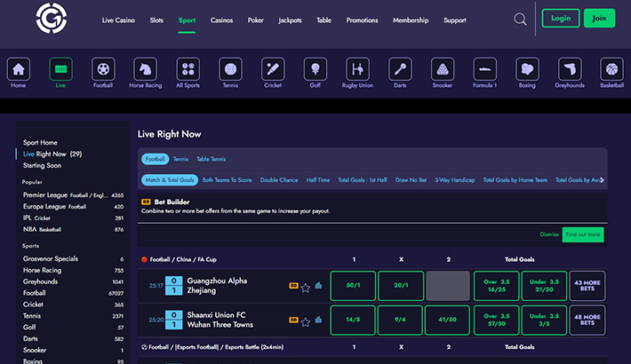This screenshot has width=631, height=364.
Task: Go to the Casinos menu
Action: coord(221,20)
